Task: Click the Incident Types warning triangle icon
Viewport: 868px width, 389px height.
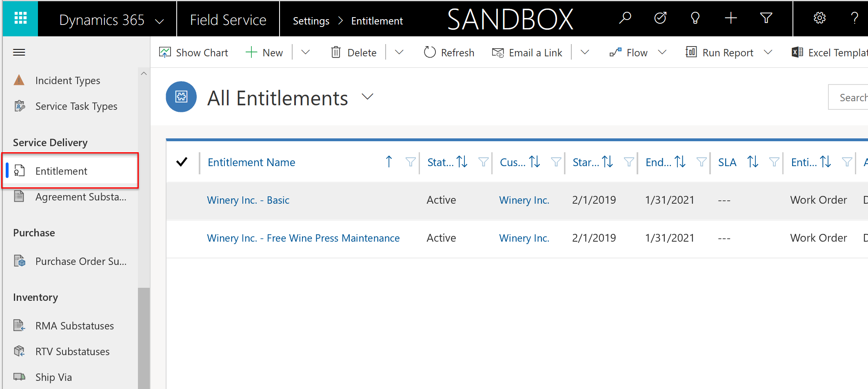Action: pyautogui.click(x=19, y=80)
